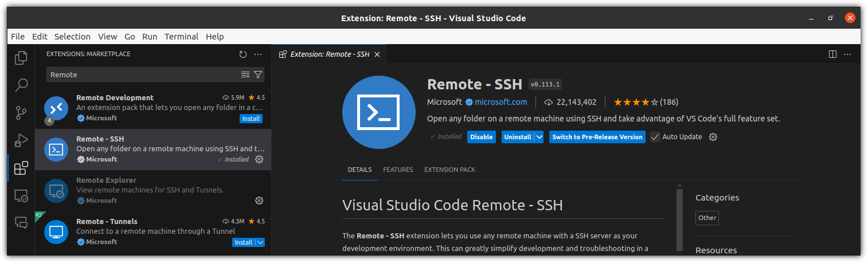
Task: Click the star rating (186)
Action: (646, 102)
